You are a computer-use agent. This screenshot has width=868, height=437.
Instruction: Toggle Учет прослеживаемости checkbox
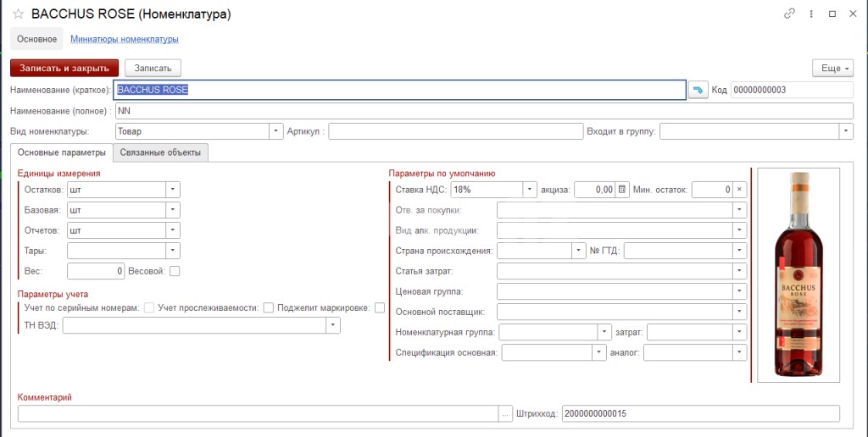point(269,308)
